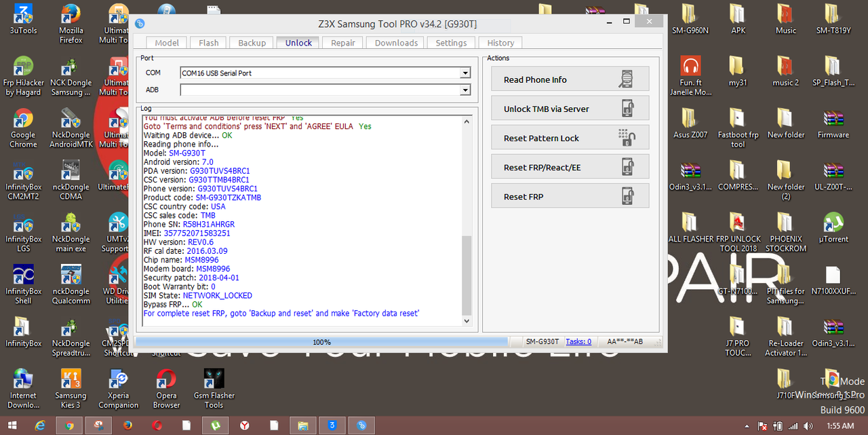Click the log scroll down arrow
This screenshot has width=868, height=435.
tap(465, 320)
